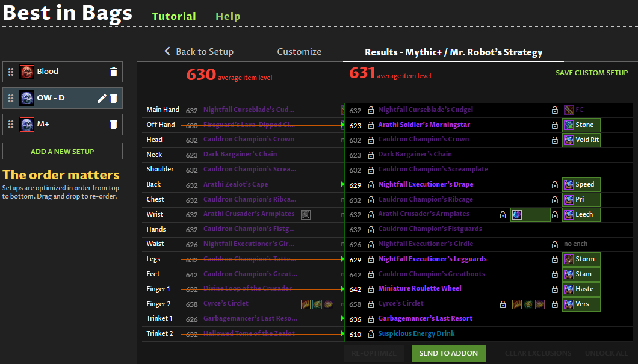The height and width of the screenshot is (364, 638).
Task: Lock the Nightfall Executioner's Legguards item
Action: pyautogui.click(x=371, y=259)
